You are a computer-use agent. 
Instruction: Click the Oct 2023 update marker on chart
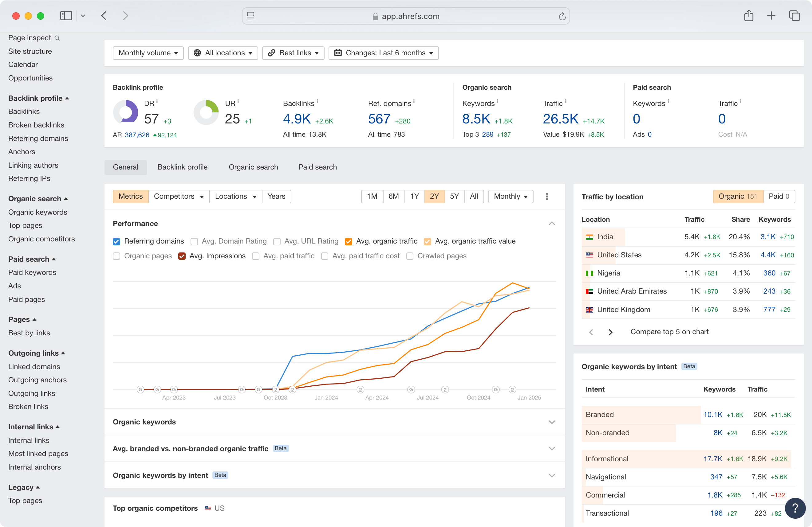(x=276, y=389)
